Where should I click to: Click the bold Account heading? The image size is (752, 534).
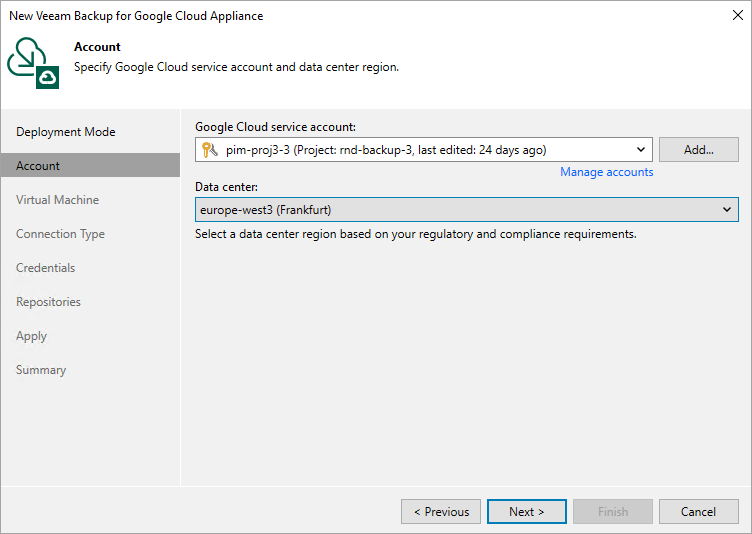point(97,47)
